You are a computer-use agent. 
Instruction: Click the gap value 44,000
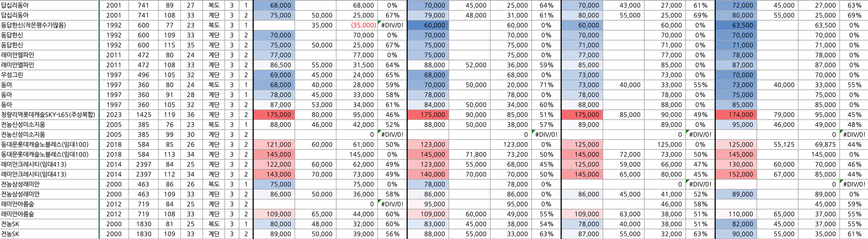[x=357, y=214]
